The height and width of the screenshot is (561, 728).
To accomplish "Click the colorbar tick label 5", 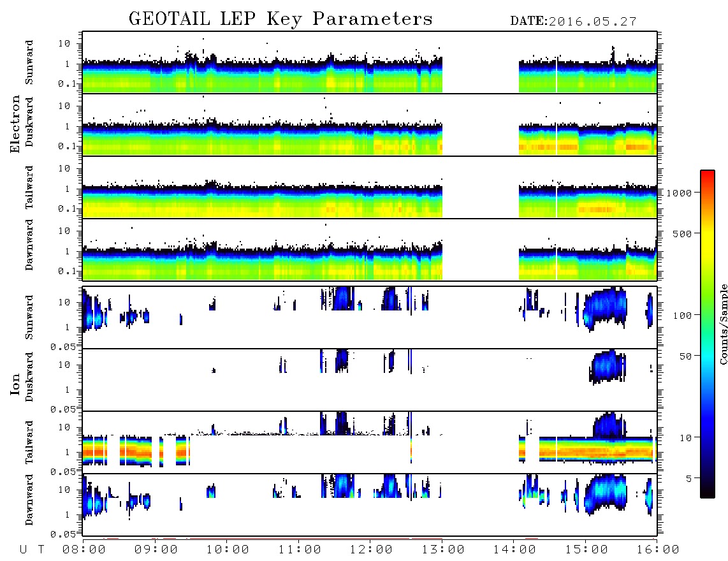I will 689,478.
